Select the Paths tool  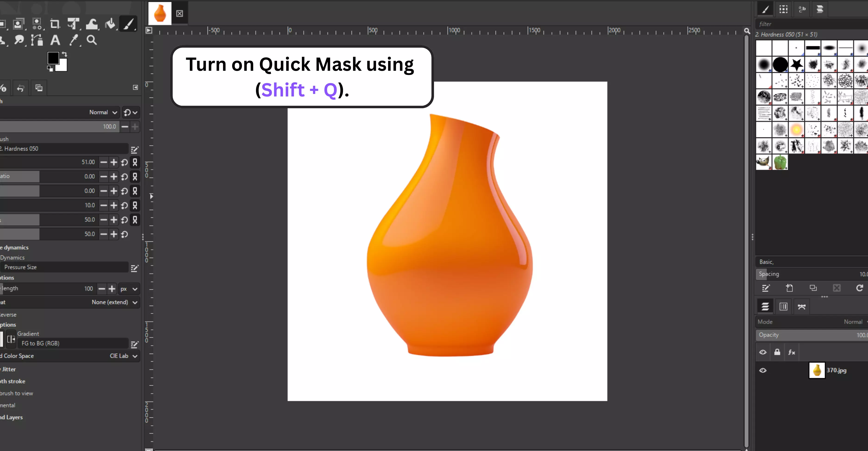37,40
